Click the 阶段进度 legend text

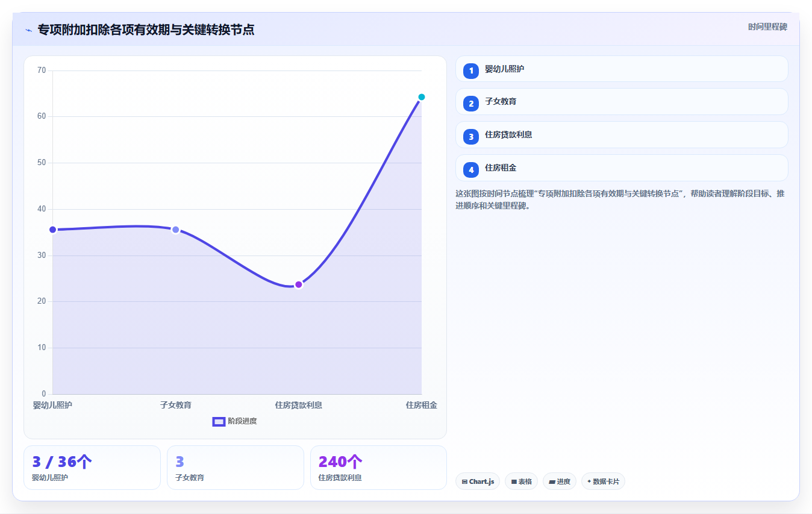pyautogui.click(x=242, y=421)
